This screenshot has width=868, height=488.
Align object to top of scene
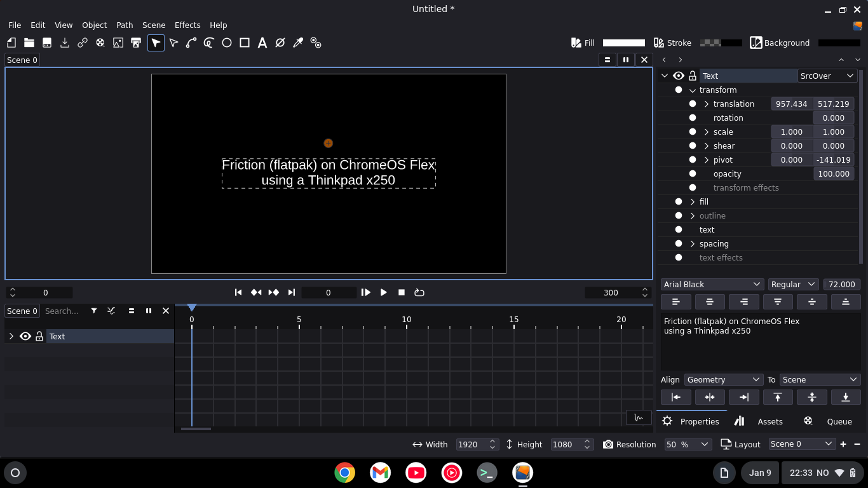778,397
